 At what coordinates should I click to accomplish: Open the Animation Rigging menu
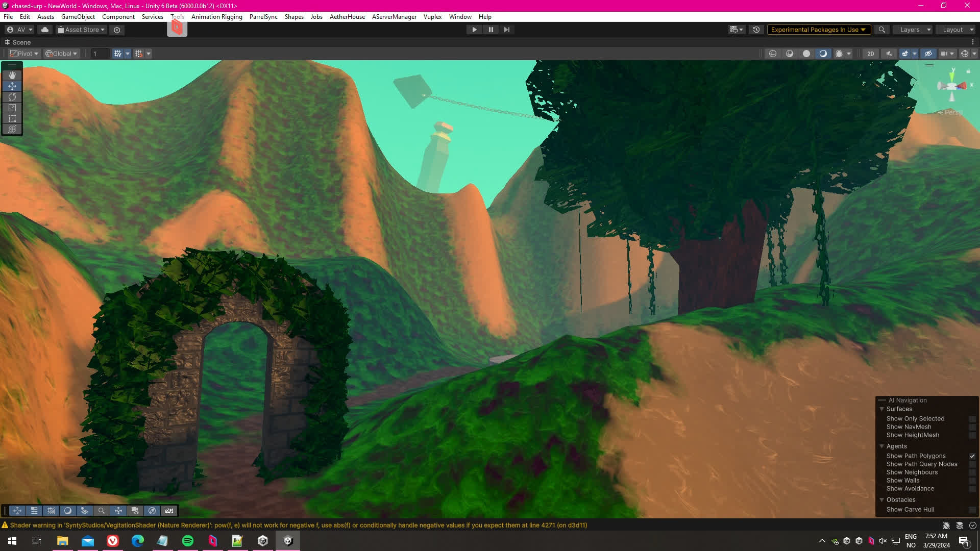(x=216, y=17)
